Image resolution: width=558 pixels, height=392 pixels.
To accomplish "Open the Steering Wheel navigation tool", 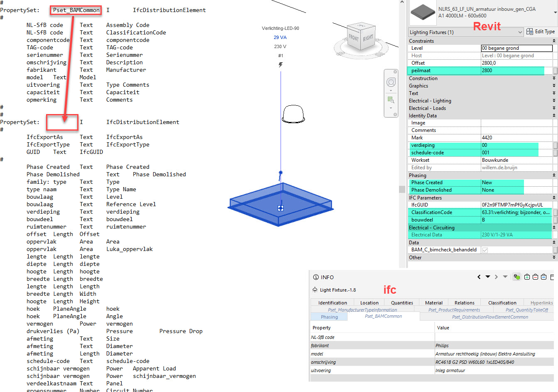I will pyautogui.click(x=391, y=82).
